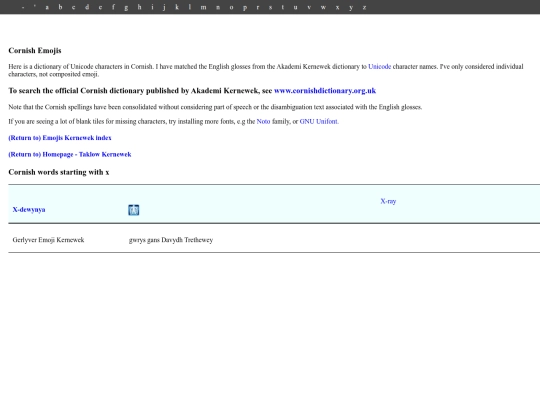Open the letter 'y' index page
Screen dimensions: 540x405
(351, 7)
